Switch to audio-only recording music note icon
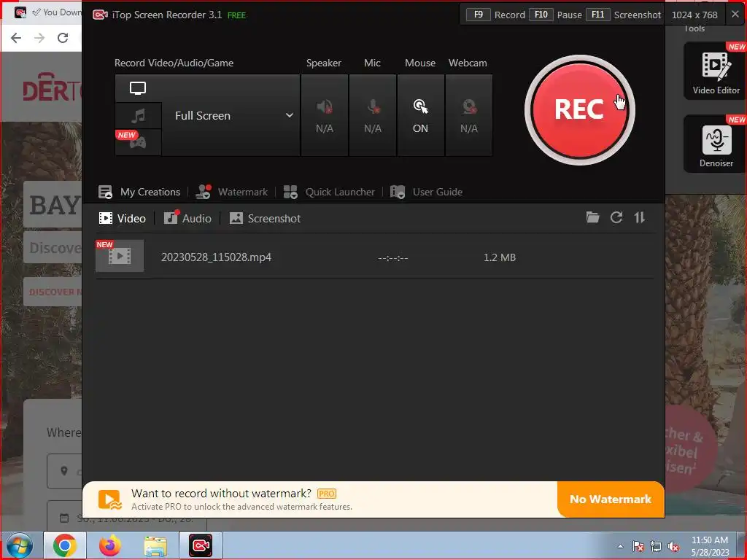The height and width of the screenshot is (560, 747). click(x=138, y=115)
